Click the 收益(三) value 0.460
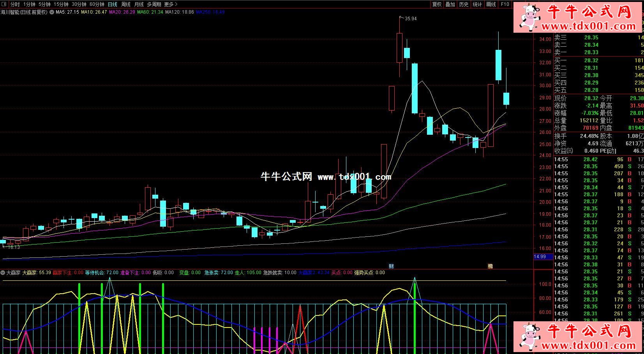644x354 pixels. coord(591,151)
